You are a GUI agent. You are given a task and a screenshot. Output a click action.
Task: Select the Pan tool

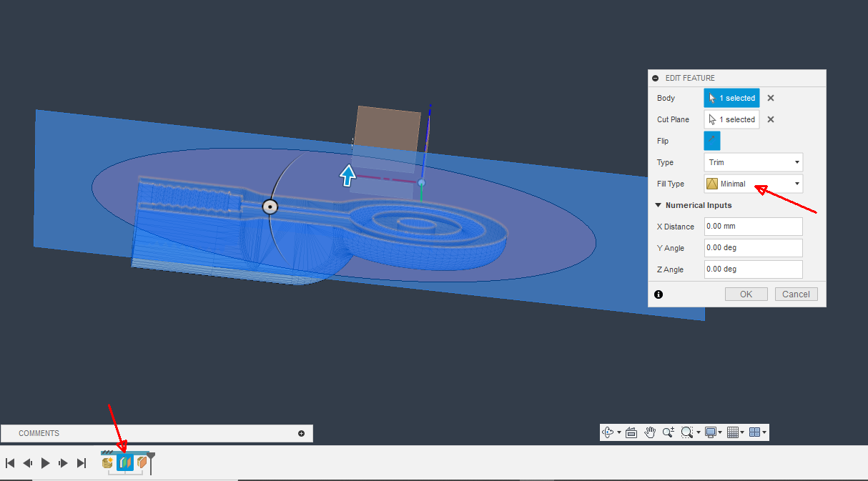[650, 432]
